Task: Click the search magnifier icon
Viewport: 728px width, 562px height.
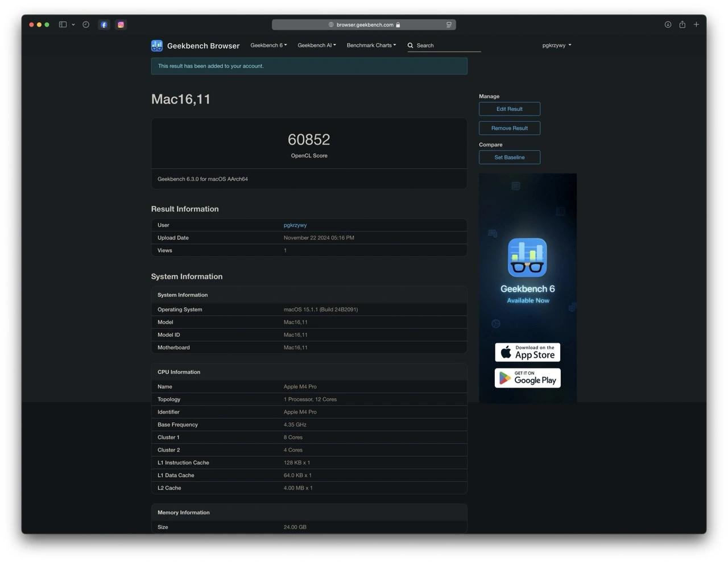Action: 410,46
